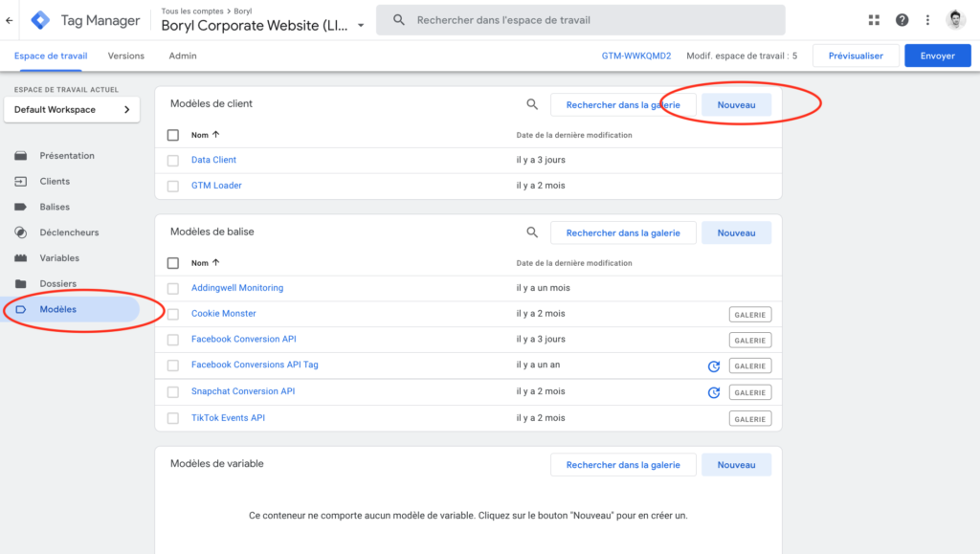Expand the Default Workspace selector
The height and width of the screenshot is (554, 980).
(x=72, y=109)
